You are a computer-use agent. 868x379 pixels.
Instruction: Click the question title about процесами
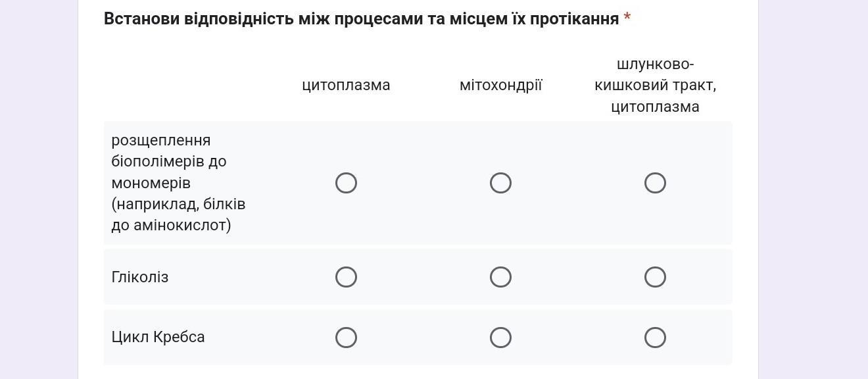point(361,19)
